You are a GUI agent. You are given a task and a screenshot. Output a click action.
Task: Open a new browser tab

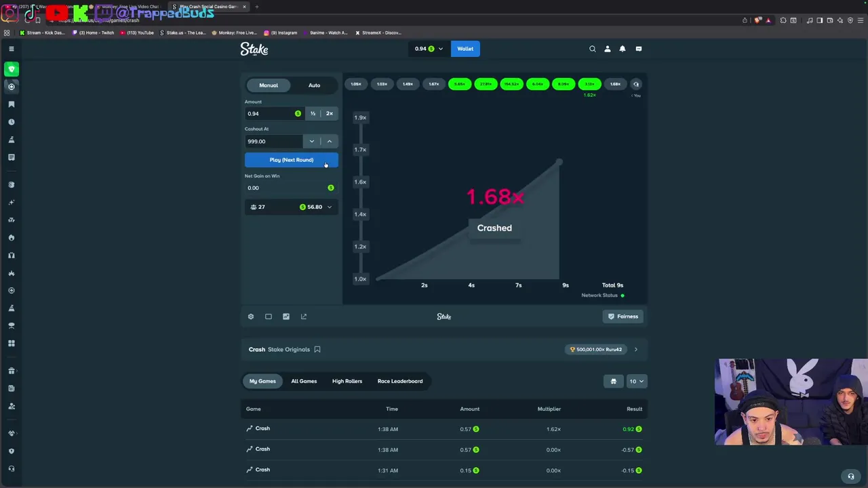coord(257,7)
